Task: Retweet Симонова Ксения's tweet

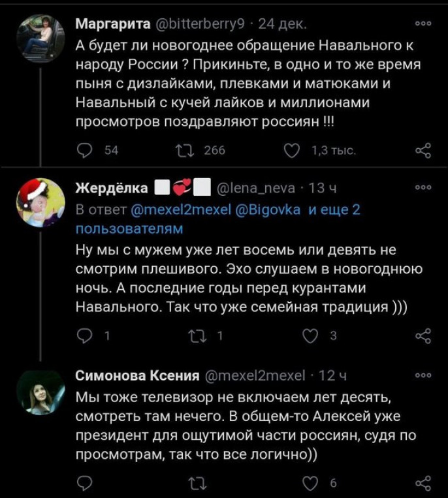Action: [195, 483]
